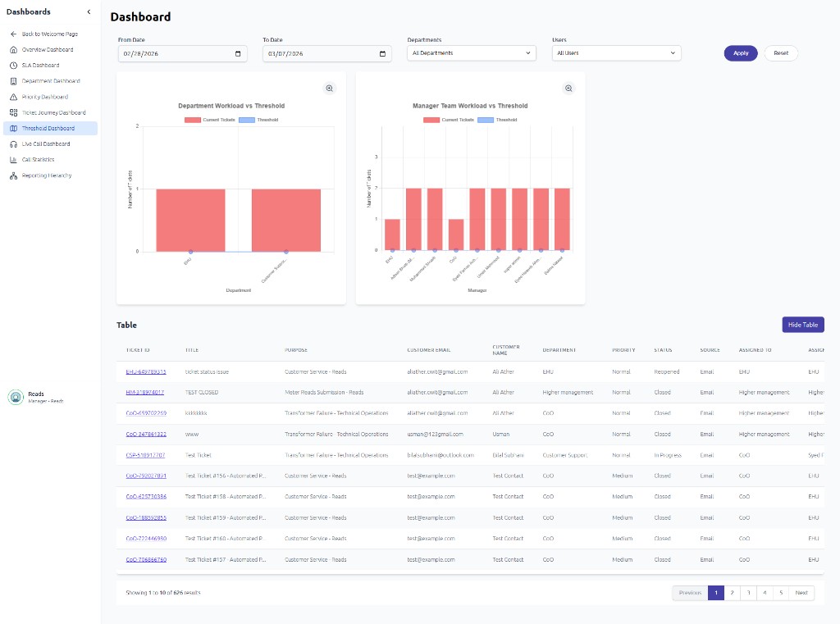Toggle Current Tickets legend in Department chart
Image resolution: width=840 pixels, height=624 pixels.
click(x=205, y=120)
